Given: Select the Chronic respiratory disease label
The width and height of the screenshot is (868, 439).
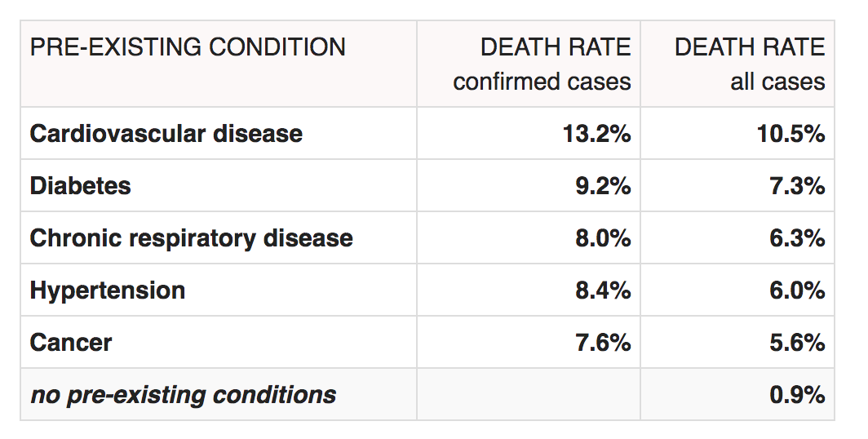Looking at the screenshot, I should pyautogui.click(x=192, y=238).
